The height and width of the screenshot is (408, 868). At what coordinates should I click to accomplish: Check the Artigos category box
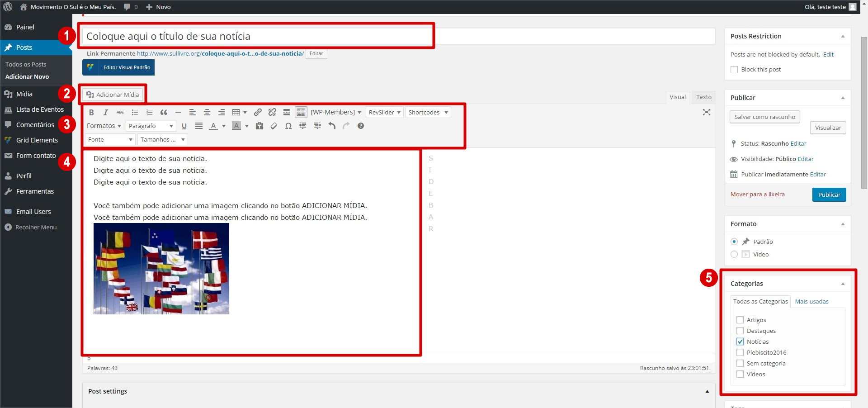tap(740, 320)
